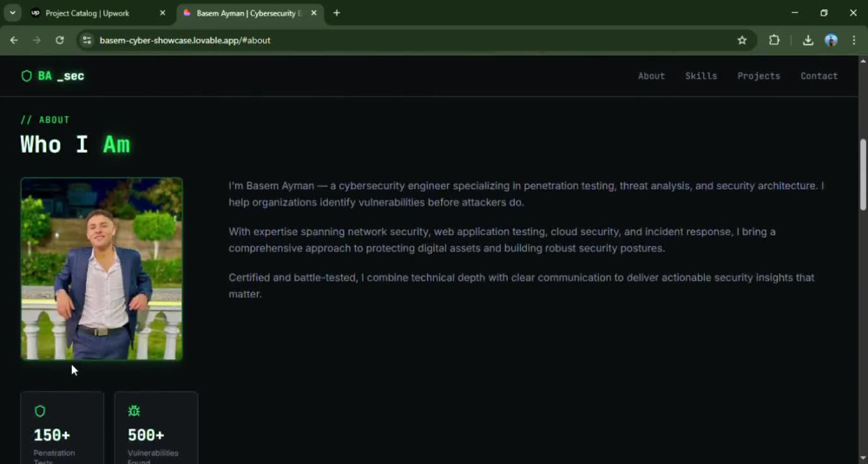Click the paragraph starting With expertise spanning

[x=502, y=240]
